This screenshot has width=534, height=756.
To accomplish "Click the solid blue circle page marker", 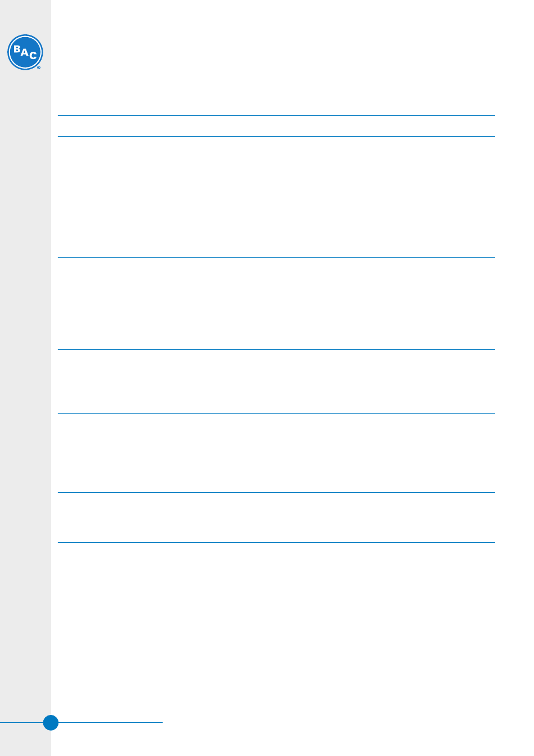I will pyautogui.click(x=51, y=722).
